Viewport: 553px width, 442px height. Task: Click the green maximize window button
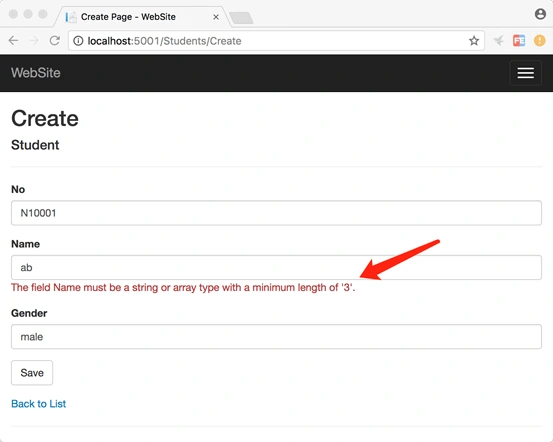tap(43, 14)
